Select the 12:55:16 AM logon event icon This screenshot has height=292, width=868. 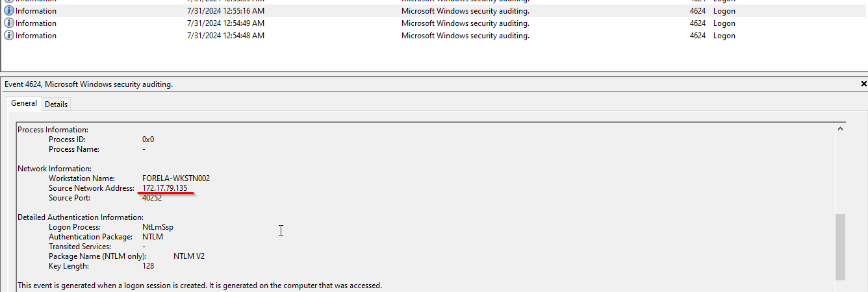pos(9,11)
